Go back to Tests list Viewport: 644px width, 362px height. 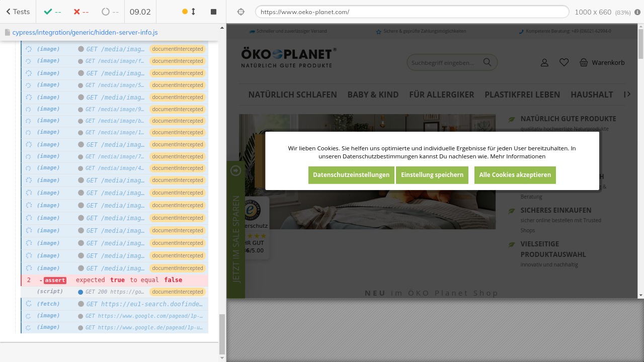(18, 12)
